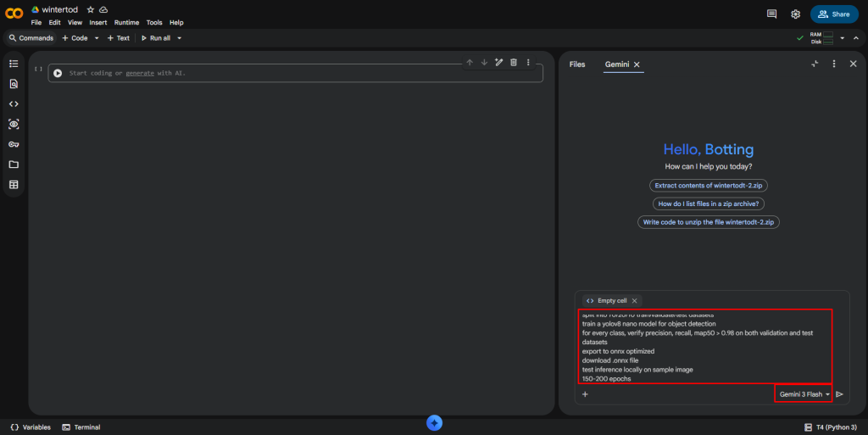Screen dimensions: 868x435
Task: Open the Gemini panel more options
Action: coord(834,64)
